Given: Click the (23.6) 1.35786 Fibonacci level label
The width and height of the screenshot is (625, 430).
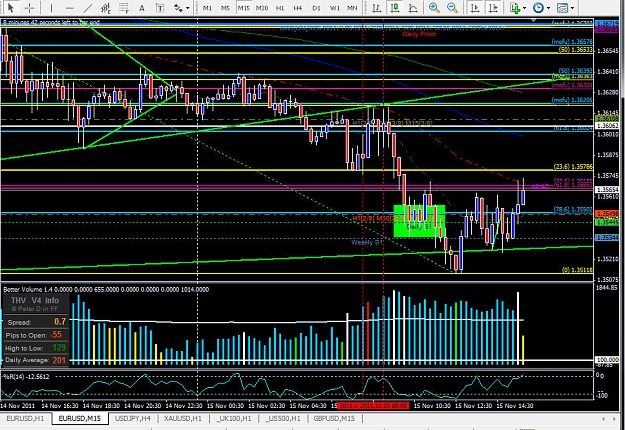Looking at the screenshot, I should (573, 167).
